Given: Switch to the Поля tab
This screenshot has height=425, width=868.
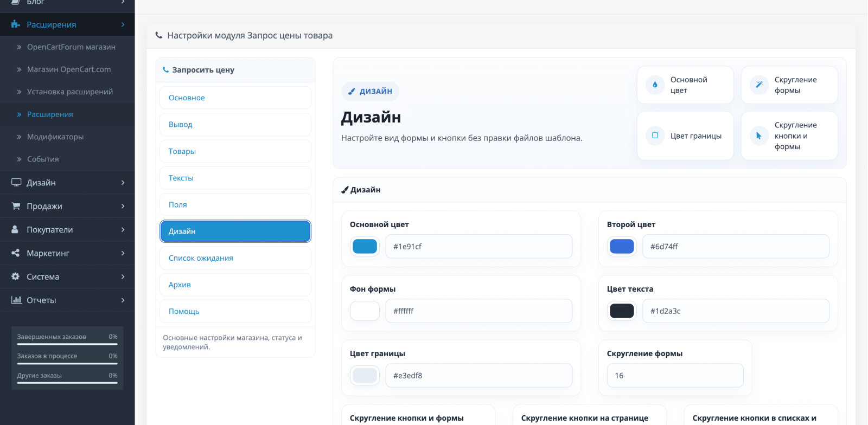Looking at the screenshot, I should point(235,204).
